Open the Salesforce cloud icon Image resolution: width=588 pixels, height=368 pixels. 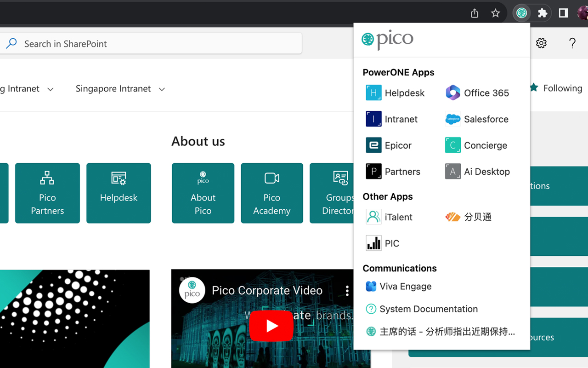coord(453,119)
